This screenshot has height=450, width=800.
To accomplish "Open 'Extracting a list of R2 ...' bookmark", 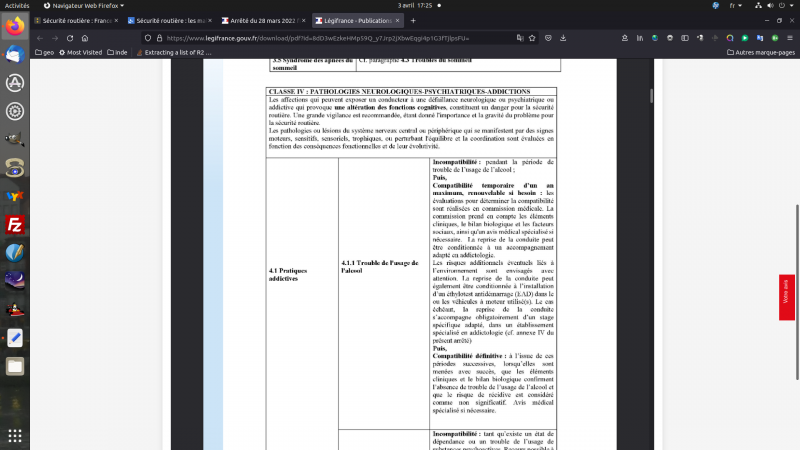I will (x=173, y=53).
